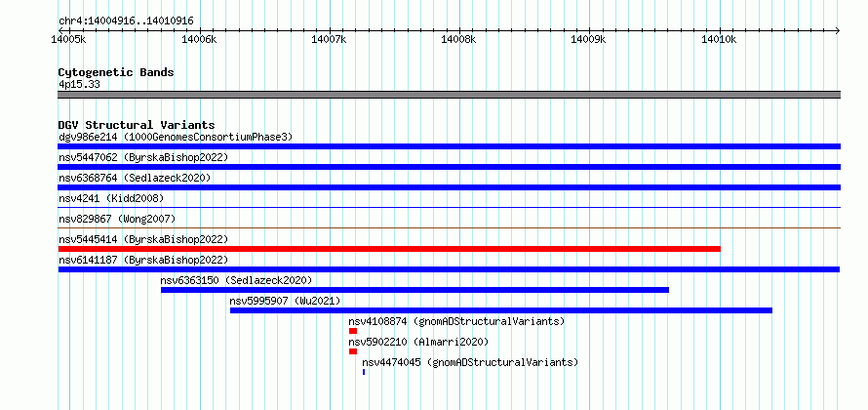The width and height of the screenshot is (868, 410).
Task: Select the nsv4108874 (gnomADStructuralVariants) label
Action: [x=456, y=321]
